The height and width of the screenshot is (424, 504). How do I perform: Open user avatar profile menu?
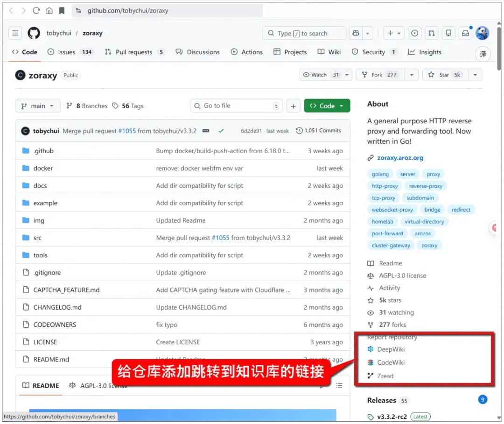(x=483, y=33)
